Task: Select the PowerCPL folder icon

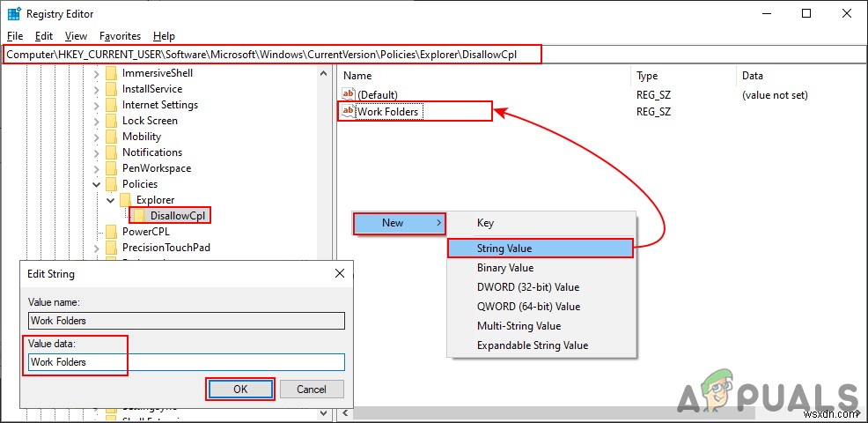Action: coord(111,232)
